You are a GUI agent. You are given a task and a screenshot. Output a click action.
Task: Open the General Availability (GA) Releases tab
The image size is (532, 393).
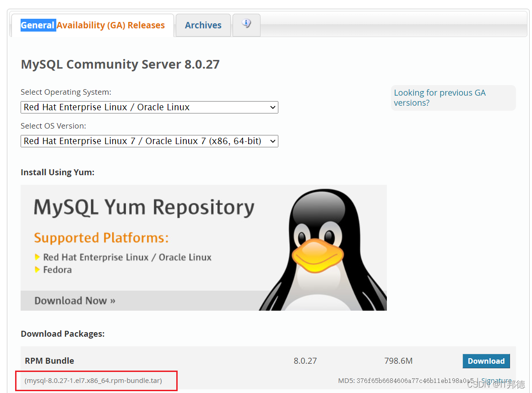click(x=92, y=26)
